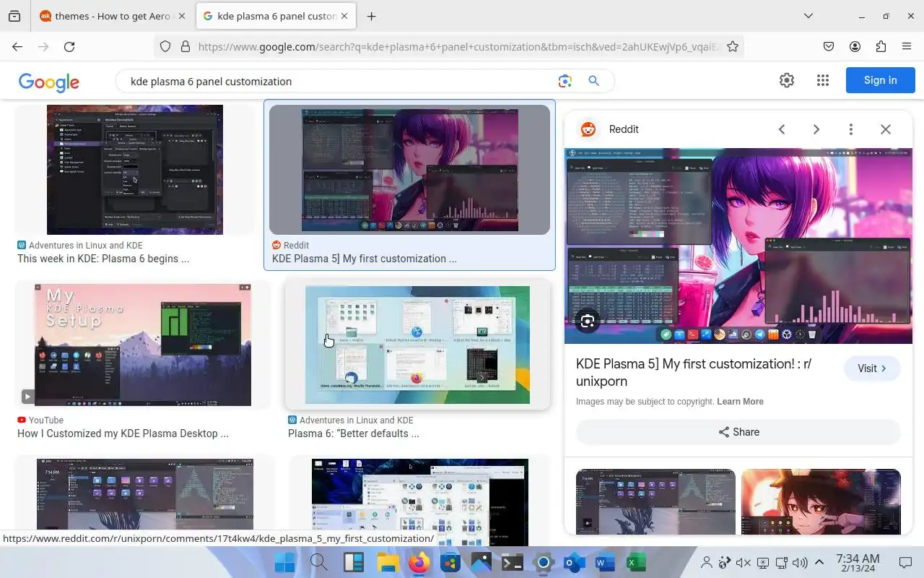Open 'This week in KDE: Plasma 6 begins' result
The width and height of the screenshot is (924, 578).
(x=103, y=259)
